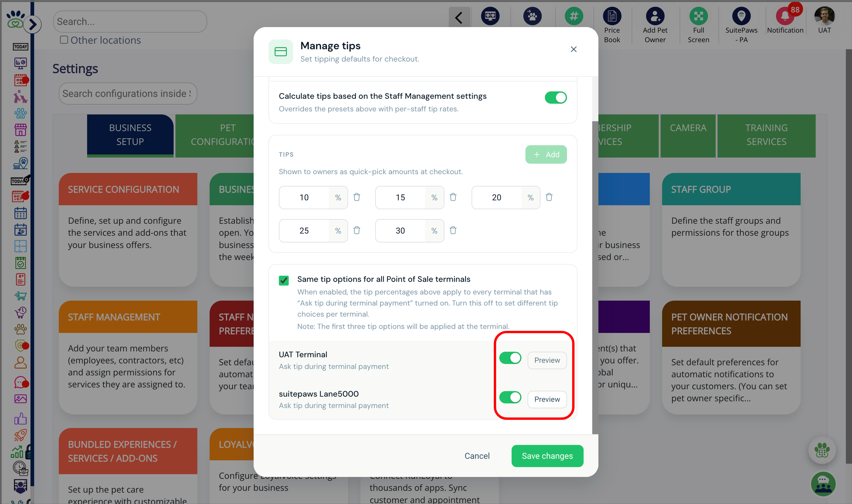Delete the 10% tip preset
Image resolution: width=852 pixels, height=504 pixels.
(x=357, y=197)
